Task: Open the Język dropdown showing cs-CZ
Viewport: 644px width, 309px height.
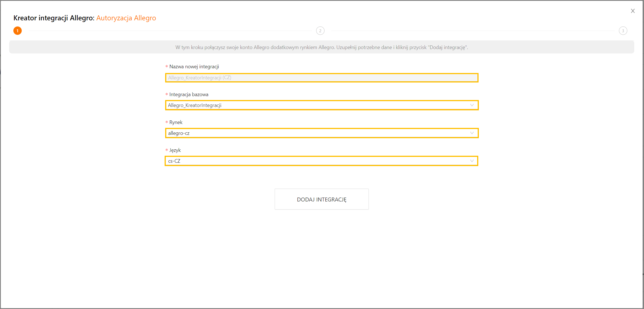Action: 318,161
